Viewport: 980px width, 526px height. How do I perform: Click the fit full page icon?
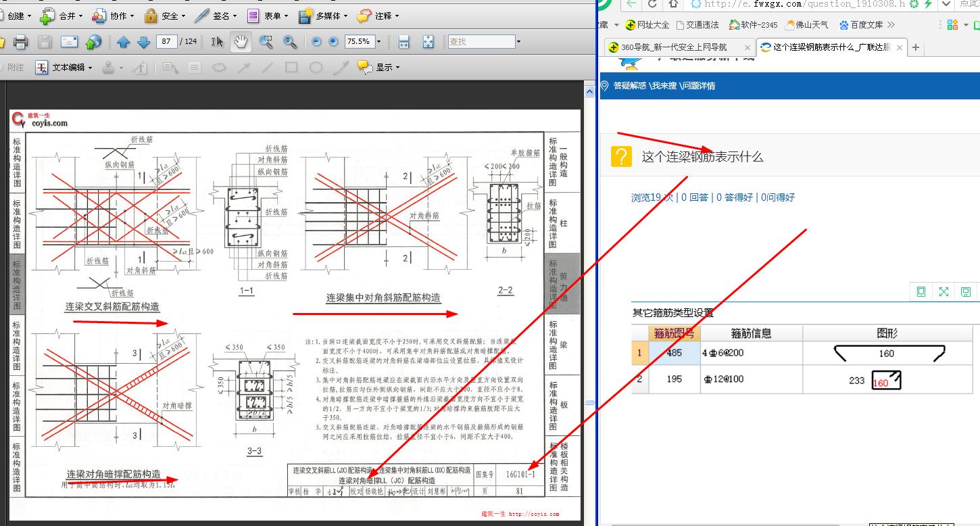(428, 42)
